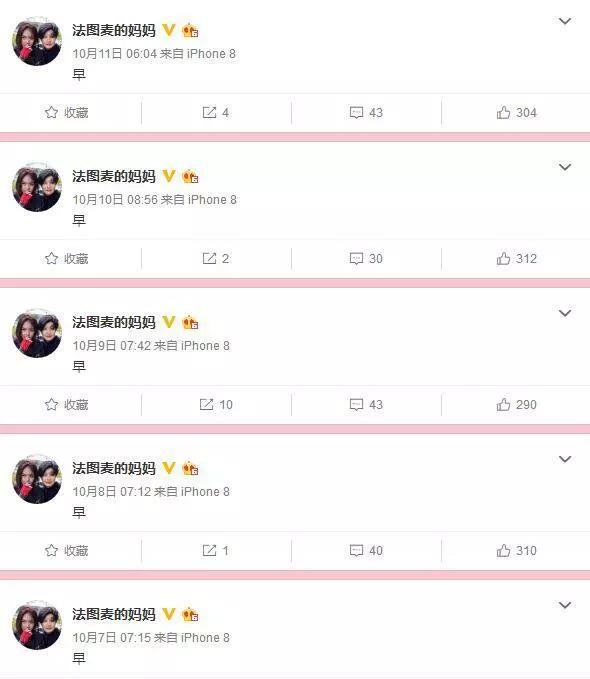Like the October 9 post with 290 likes

tap(516, 404)
